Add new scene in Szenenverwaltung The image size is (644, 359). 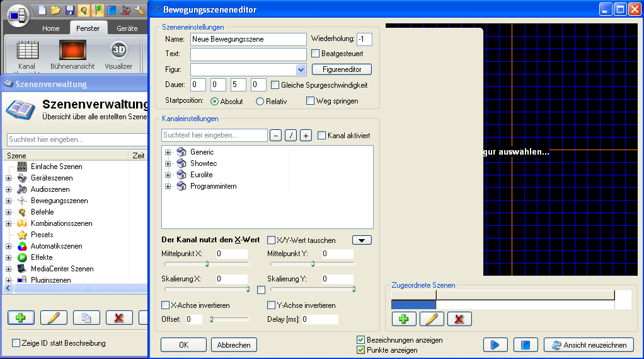pos(21,317)
